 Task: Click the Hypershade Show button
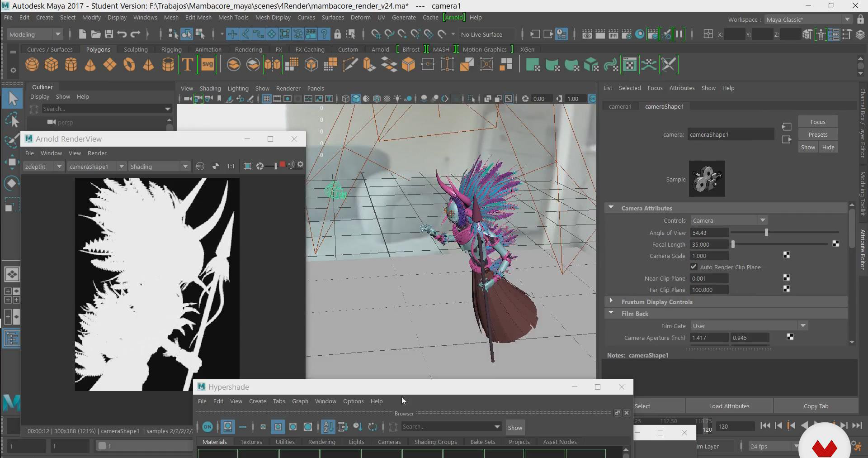[515, 427]
